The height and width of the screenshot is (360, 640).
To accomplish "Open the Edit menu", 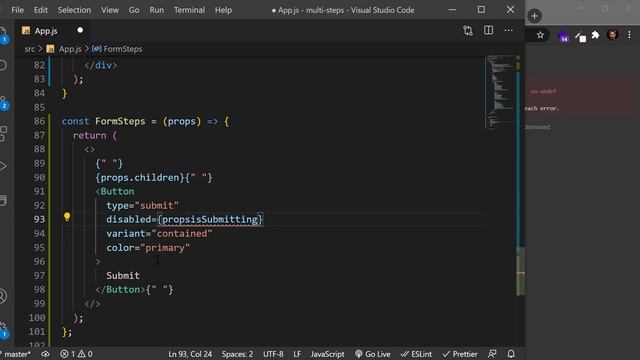I will point(40,10).
